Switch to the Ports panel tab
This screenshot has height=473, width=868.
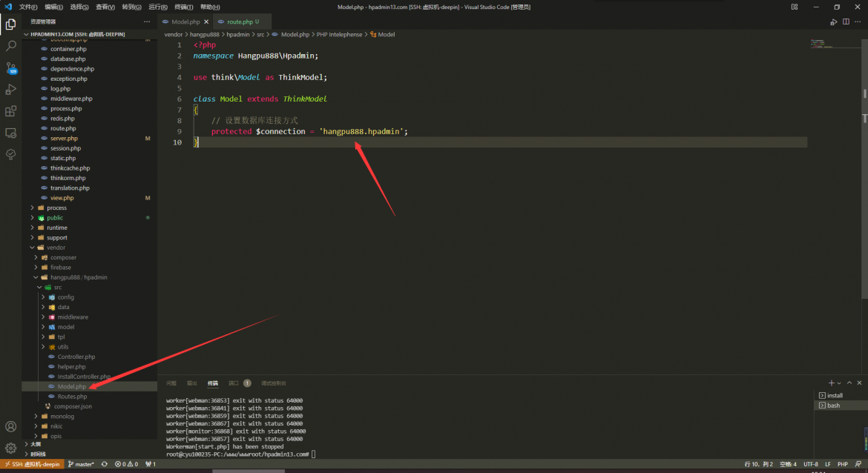point(239,383)
